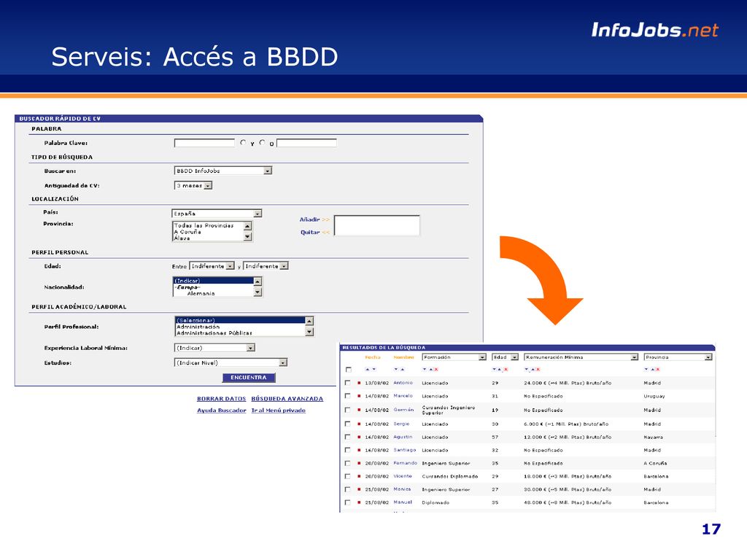
Task: Open the Estudios '(Indicar Nivel)' dropdown
Action: click(231, 362)
